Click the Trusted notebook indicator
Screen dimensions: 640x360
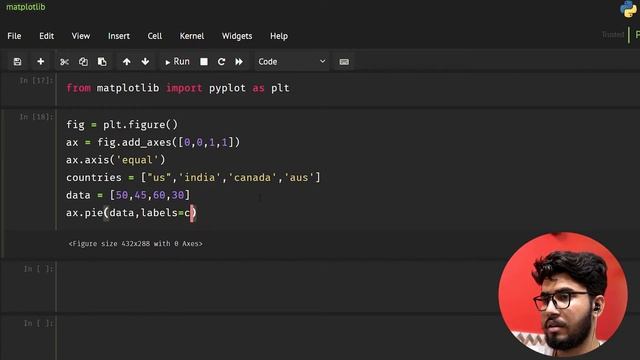tap(613, 35)
